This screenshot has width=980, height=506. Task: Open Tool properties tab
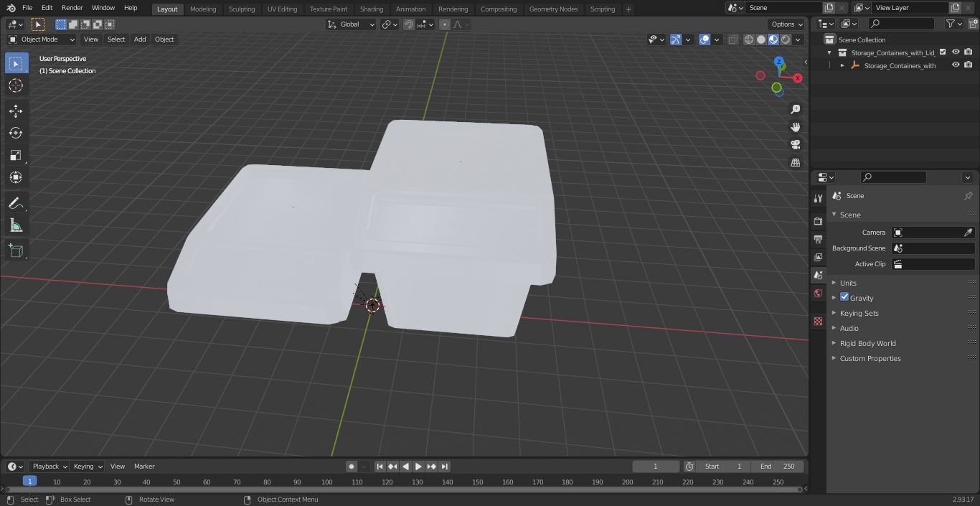click(x=818, y=198)
